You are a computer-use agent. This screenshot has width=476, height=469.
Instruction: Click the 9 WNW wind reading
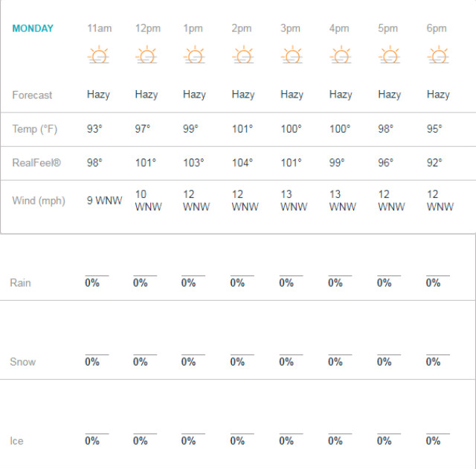[104, 200]
